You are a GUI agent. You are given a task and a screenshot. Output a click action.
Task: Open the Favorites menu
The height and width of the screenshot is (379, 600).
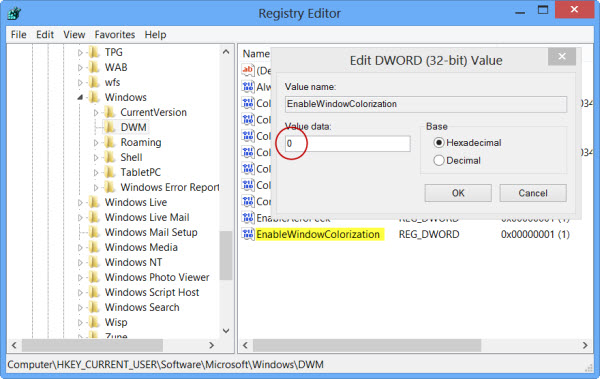(115, 34)
